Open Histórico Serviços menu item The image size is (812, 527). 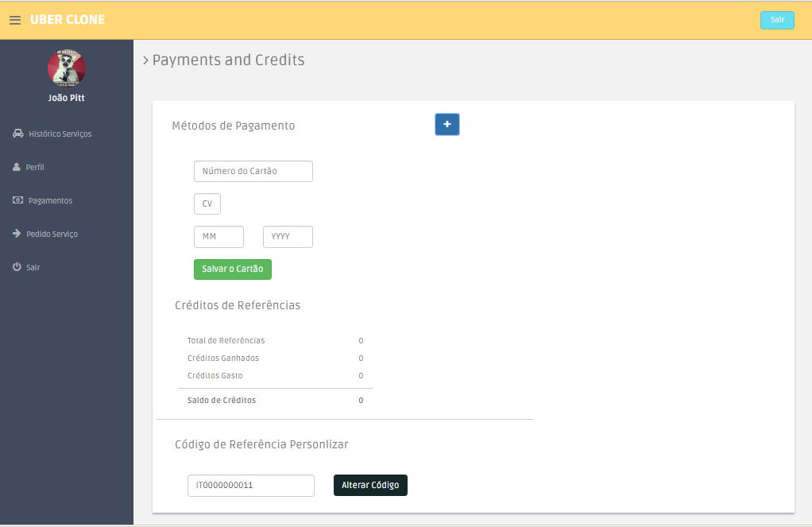[60, 134]
